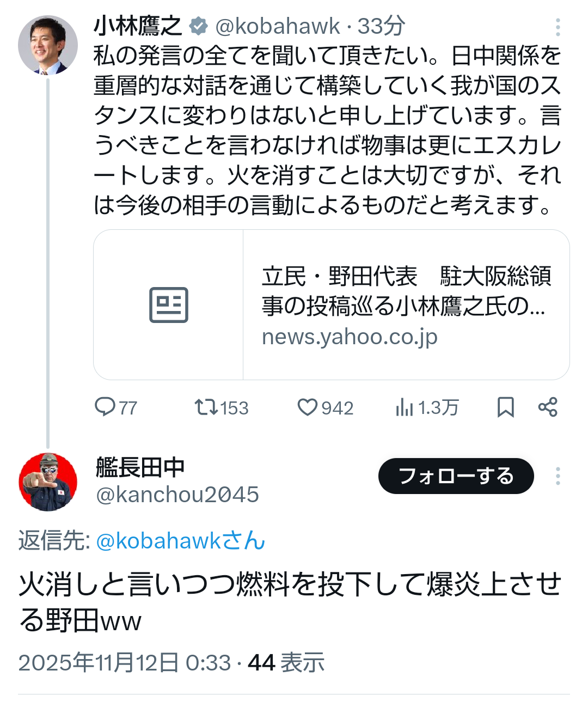Open 小林鷹之's profile picture

[x=48, y=45]
